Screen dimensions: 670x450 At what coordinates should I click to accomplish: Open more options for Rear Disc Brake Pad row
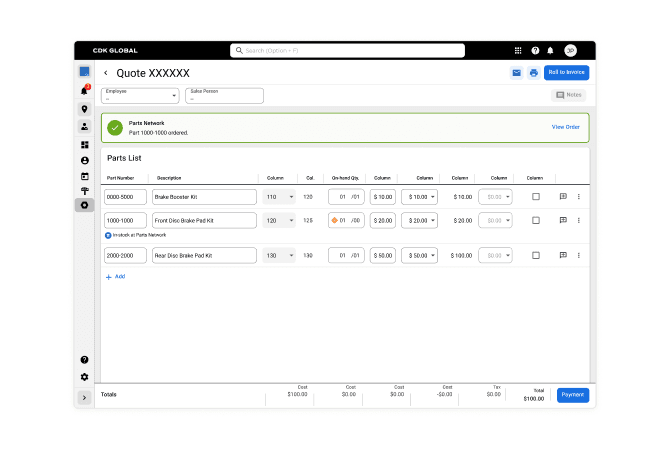click(x=579, y=256)
